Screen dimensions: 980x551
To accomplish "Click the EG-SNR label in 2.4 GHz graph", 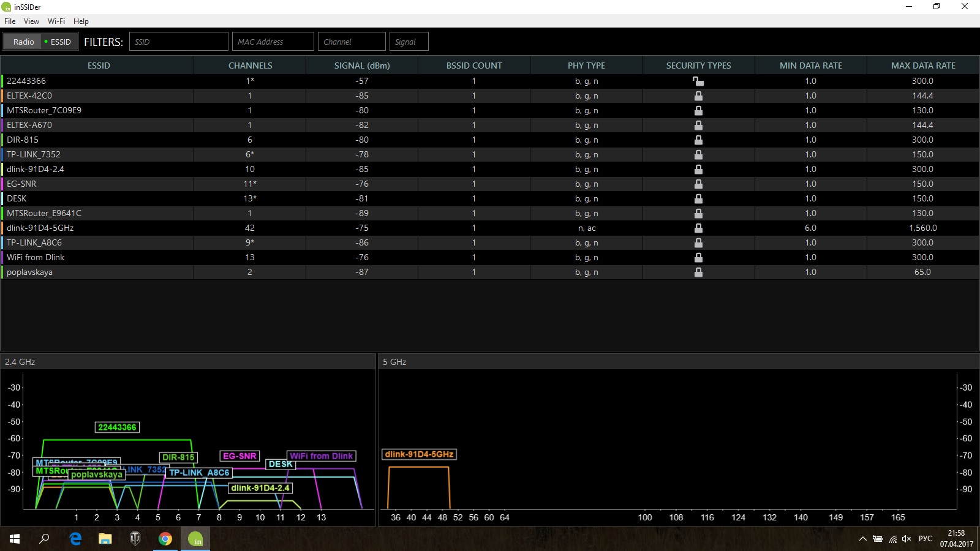I will point(239,456).
